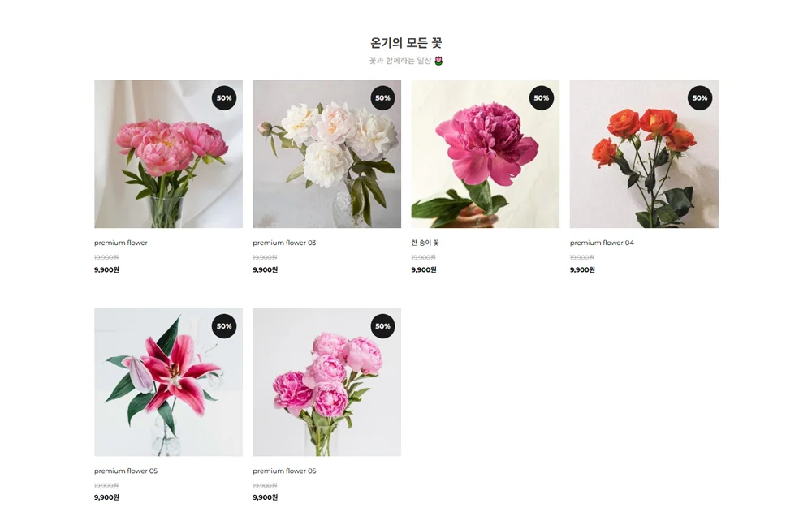Click the 50% badge on premium flower 03
Screen dimensions: 812x525
click(x=382, y=98)
